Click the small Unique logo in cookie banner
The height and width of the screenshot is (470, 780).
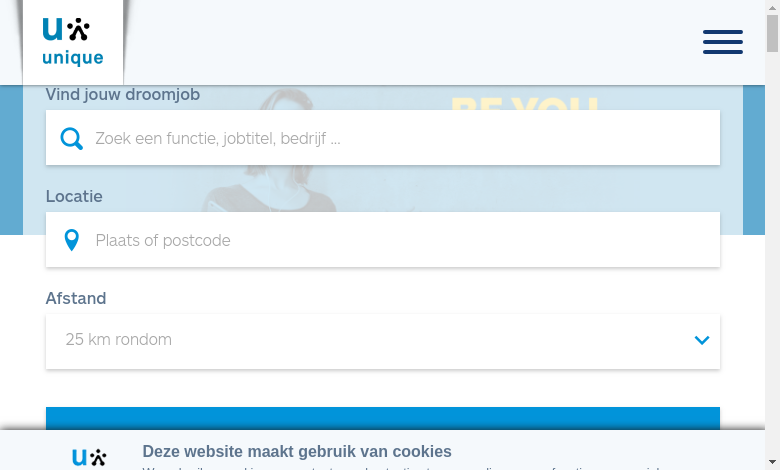[x=89, y=457]
